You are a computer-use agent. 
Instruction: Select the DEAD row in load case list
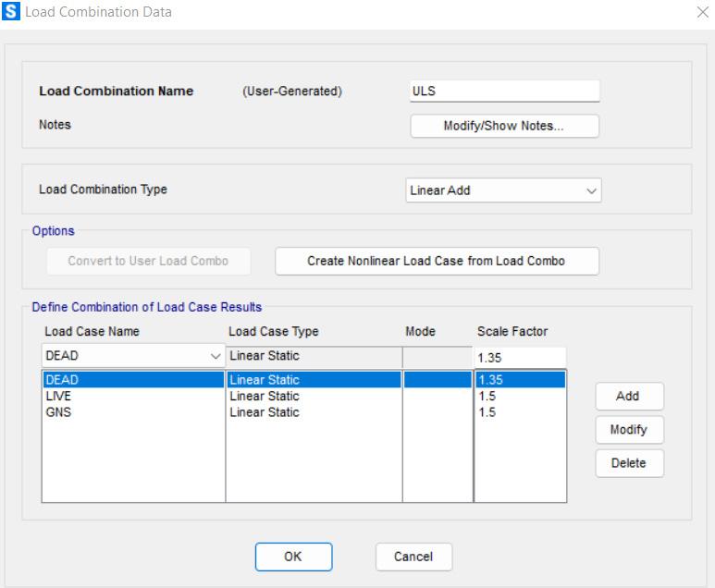click(x=133, y=380)
